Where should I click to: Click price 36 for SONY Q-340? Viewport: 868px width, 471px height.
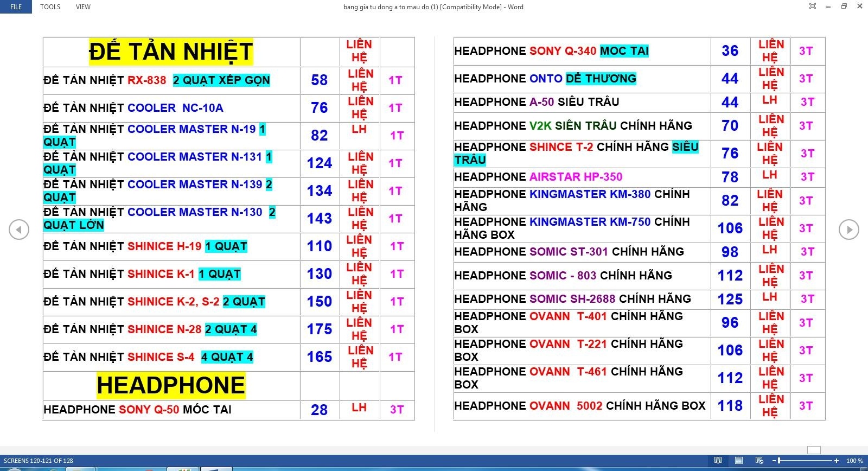(730, 51)
